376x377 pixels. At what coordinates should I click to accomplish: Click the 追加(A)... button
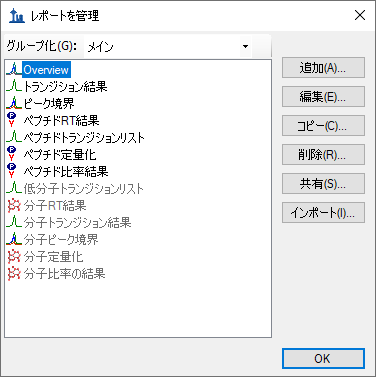tap(323, 68)
